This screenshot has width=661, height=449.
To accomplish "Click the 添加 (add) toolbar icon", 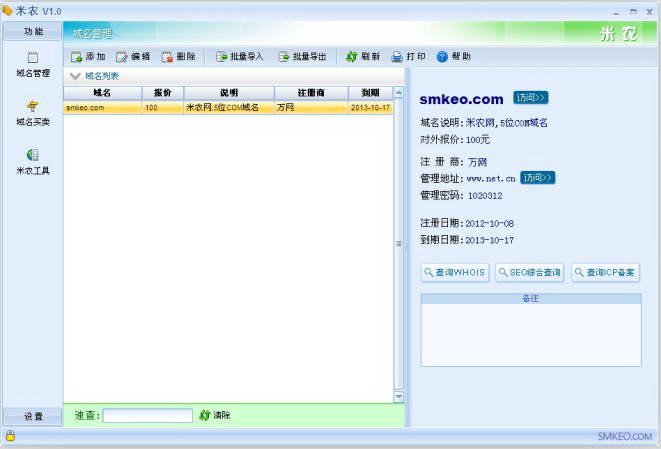I will pos(76,56).
